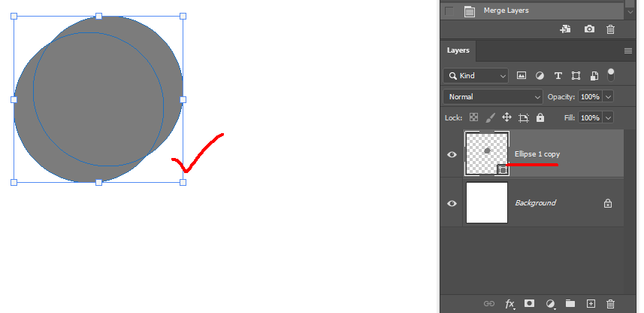Click top-center transform handle of shape
The image size is (644, 313).
pyautogui.click(x=98, y=16)
